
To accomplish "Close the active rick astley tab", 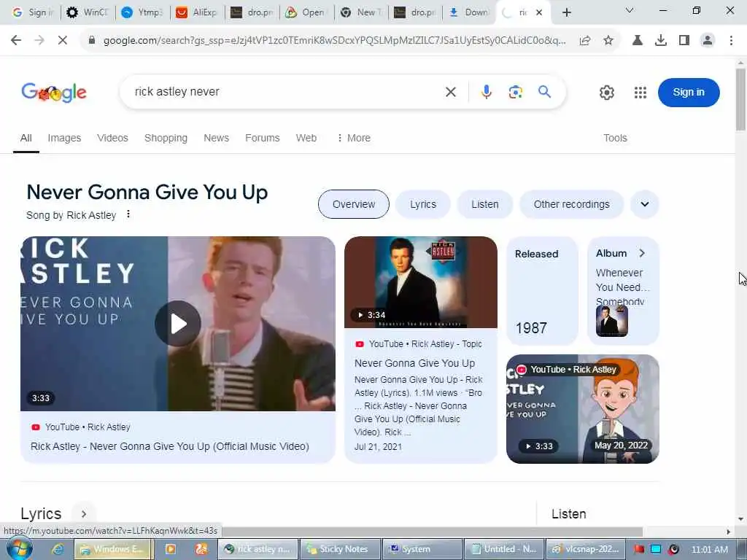I will [x=539, y=12].
